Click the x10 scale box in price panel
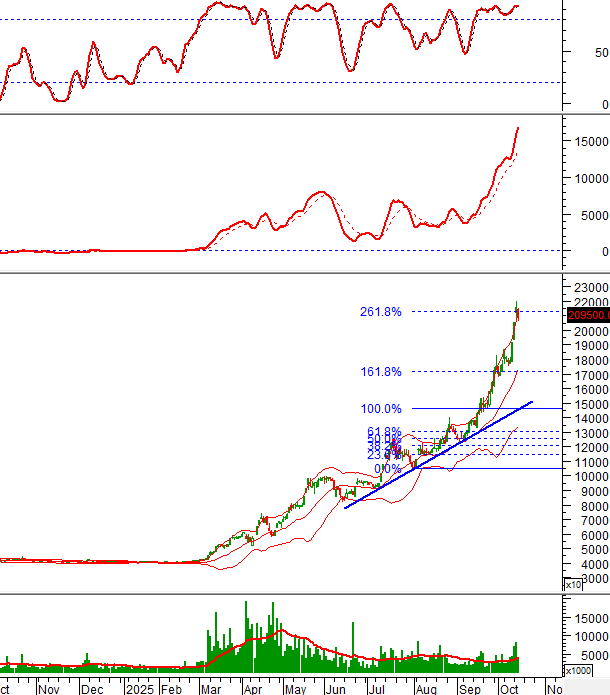610x695 pixels. (x=573, y=584)
